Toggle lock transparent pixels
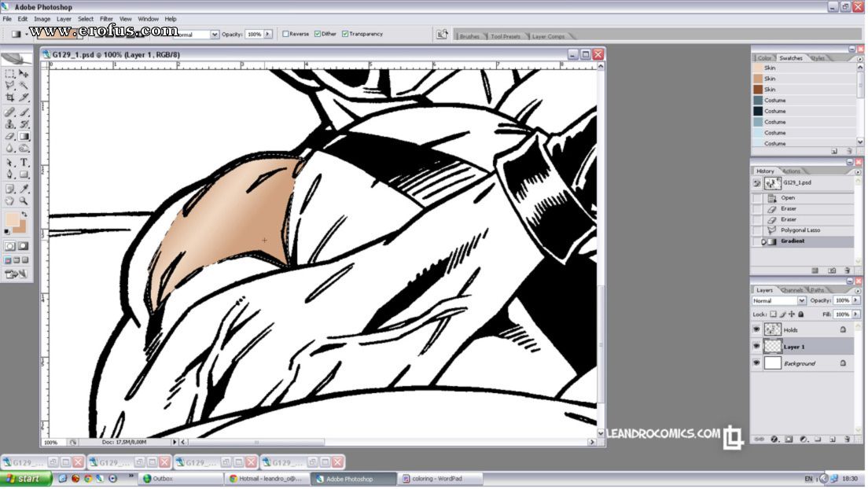This screenshot has width=868, height=489. [774, 314]
